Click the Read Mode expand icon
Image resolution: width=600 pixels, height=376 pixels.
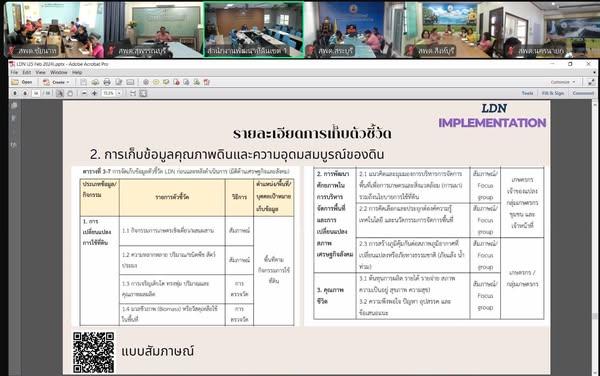point(591,82)
